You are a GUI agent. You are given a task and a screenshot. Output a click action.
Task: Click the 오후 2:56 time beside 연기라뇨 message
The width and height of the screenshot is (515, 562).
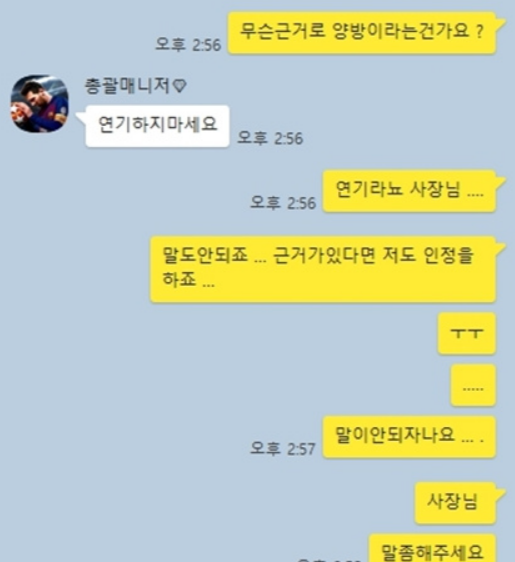(283, 203)
